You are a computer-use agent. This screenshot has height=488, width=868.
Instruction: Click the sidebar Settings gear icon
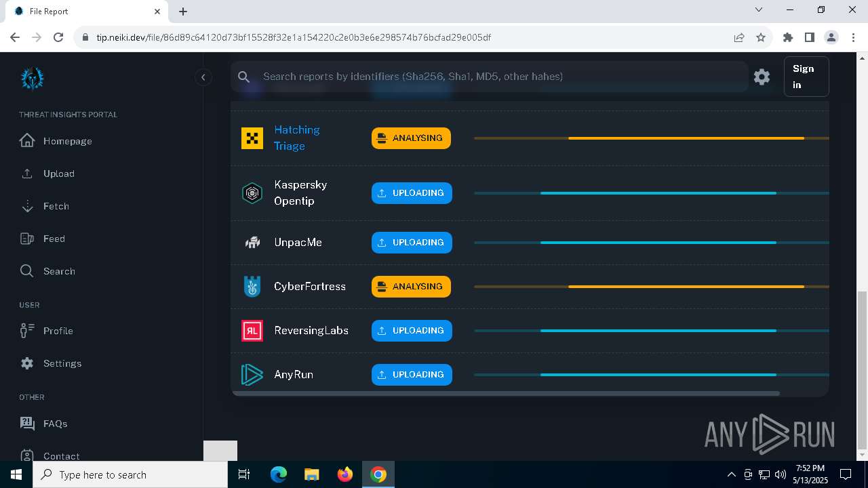click(27, 363)
